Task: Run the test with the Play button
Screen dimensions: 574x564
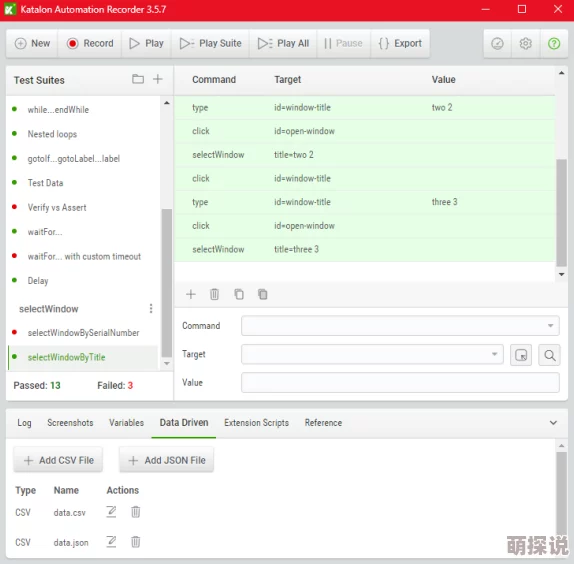Action: tap(146, 43)
